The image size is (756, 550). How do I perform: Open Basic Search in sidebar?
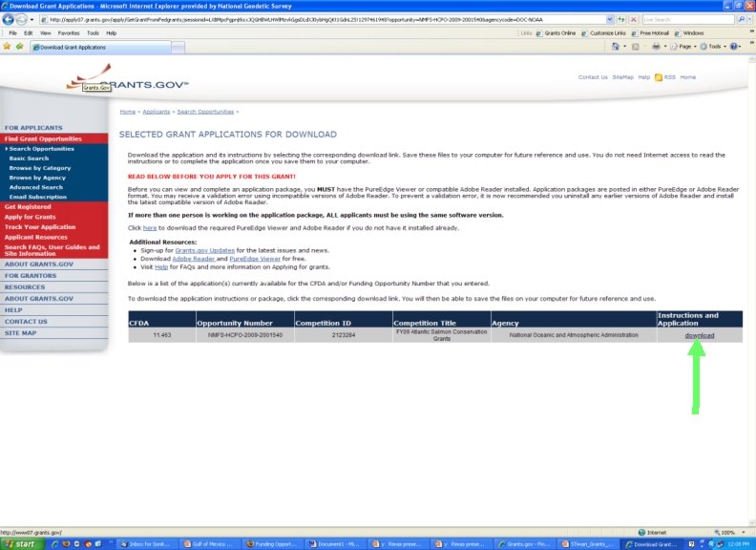point(29,159)
